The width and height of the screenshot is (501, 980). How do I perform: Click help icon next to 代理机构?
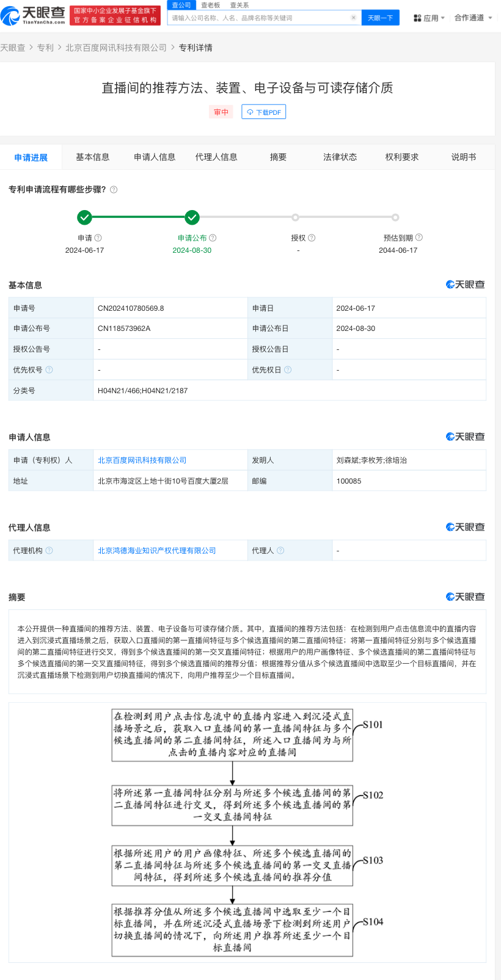point(49,550)
